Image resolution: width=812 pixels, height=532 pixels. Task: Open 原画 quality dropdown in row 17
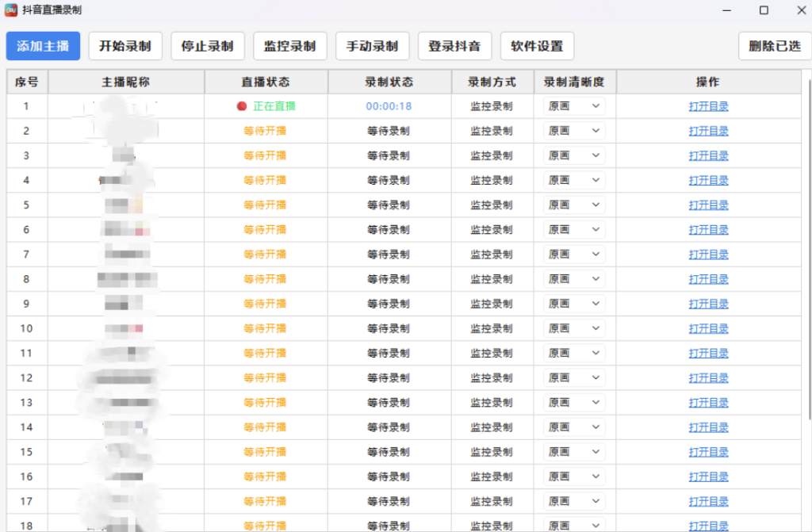pyautogui.click(x=574, y=501)
